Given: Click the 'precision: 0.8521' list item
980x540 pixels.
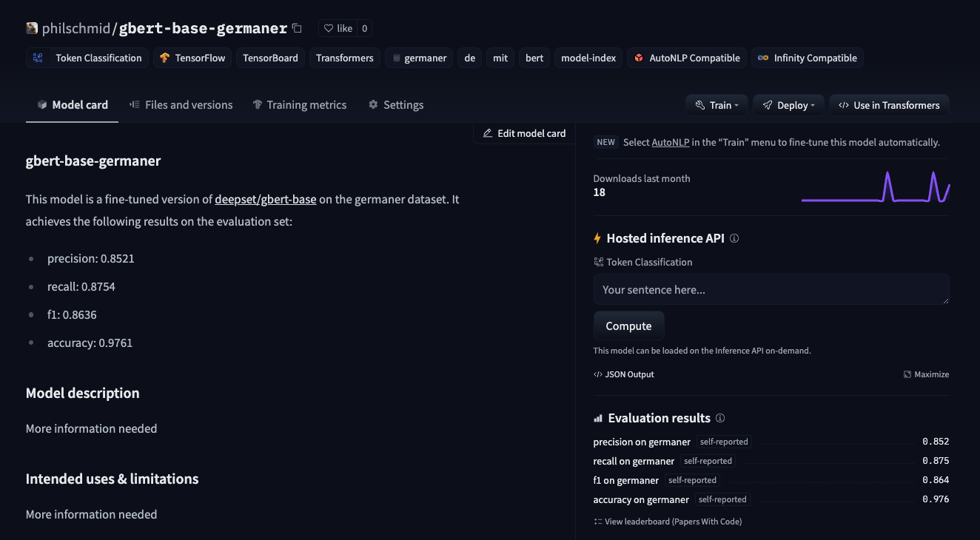Looking at the screenshot, I should click(91, 258).
